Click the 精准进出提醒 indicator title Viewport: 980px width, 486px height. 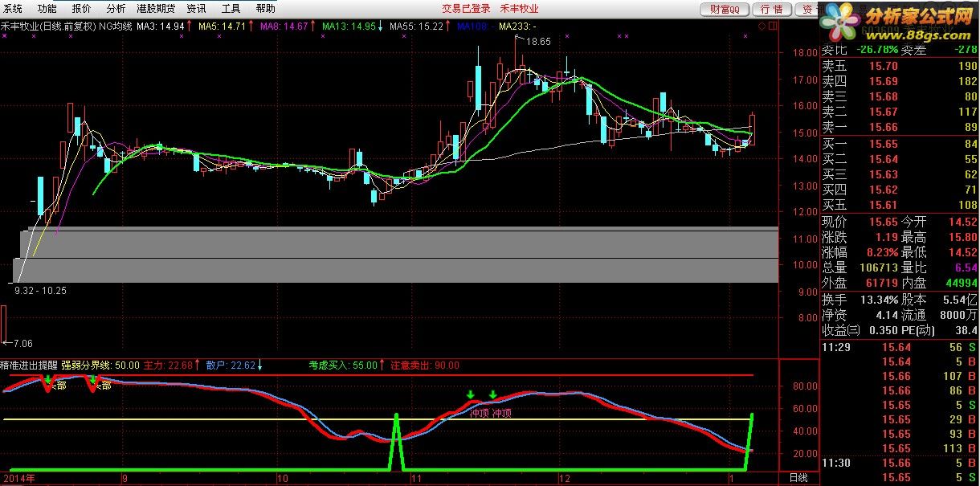pos(30,365)
